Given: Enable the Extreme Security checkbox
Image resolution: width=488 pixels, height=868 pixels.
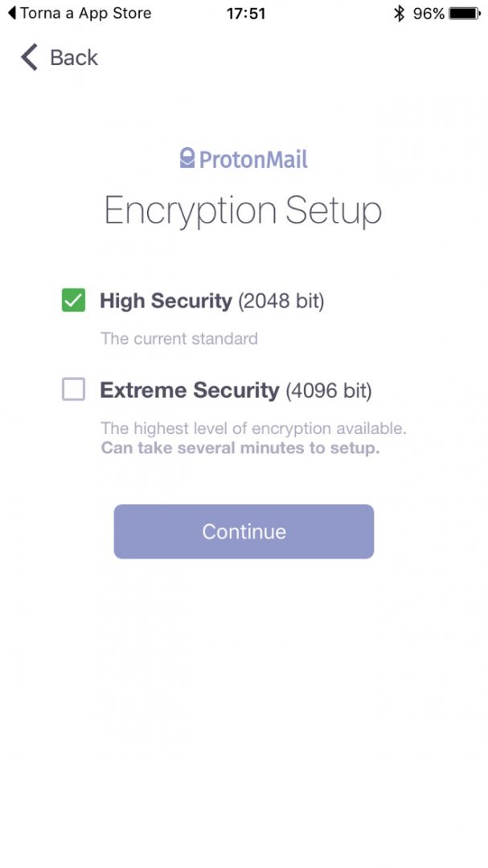Looking at the screenshot, I should coord(73,390).
